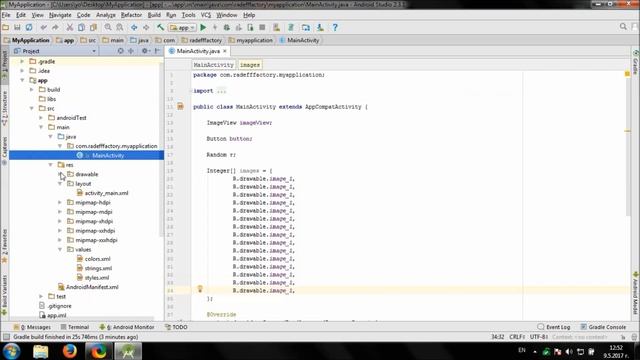The width and height of the screenshot is (640, 360).
Task: Expand the .gradle folder
Action: [22, 62]
